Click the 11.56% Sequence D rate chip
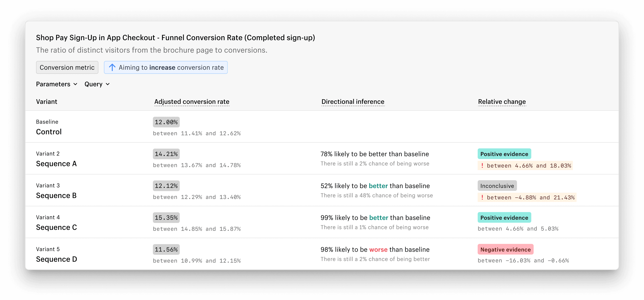The width and height of the screenshot is (644, 300). [166, 250]
